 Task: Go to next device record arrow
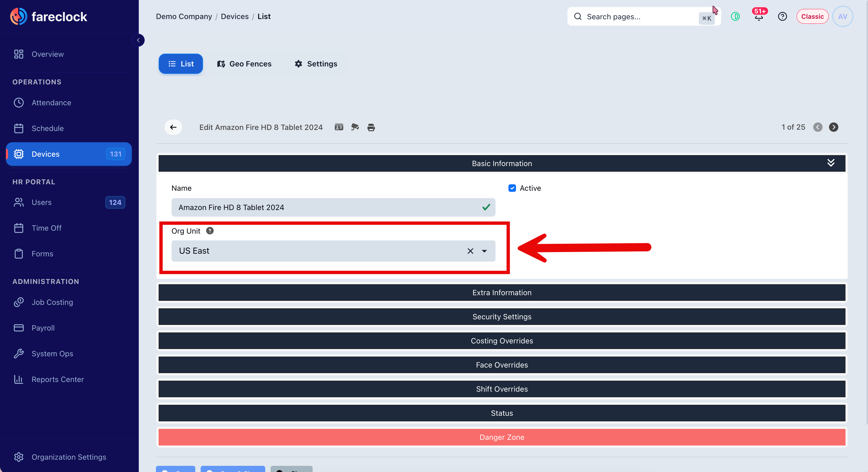coord(833,127)
